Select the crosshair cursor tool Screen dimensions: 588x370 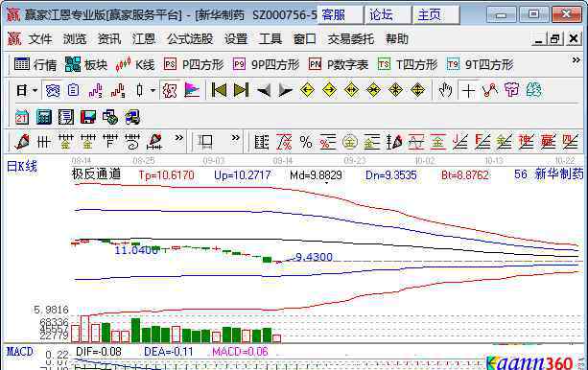pos(468,90)
